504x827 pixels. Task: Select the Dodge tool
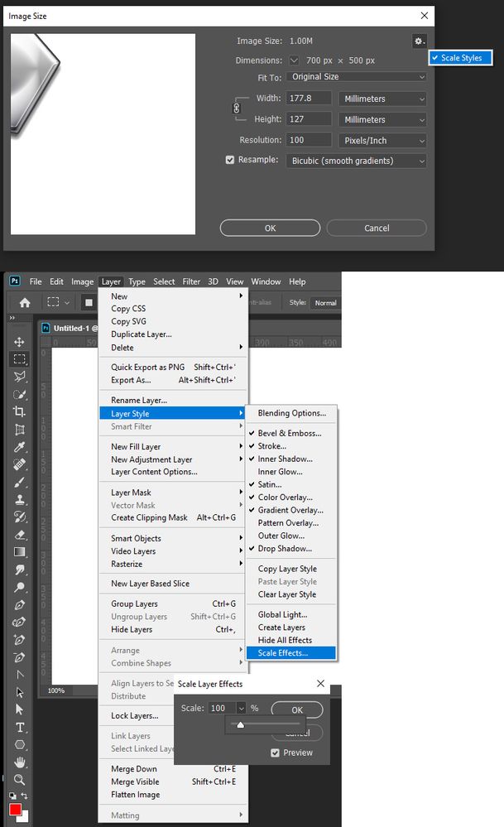pos(20,587)
